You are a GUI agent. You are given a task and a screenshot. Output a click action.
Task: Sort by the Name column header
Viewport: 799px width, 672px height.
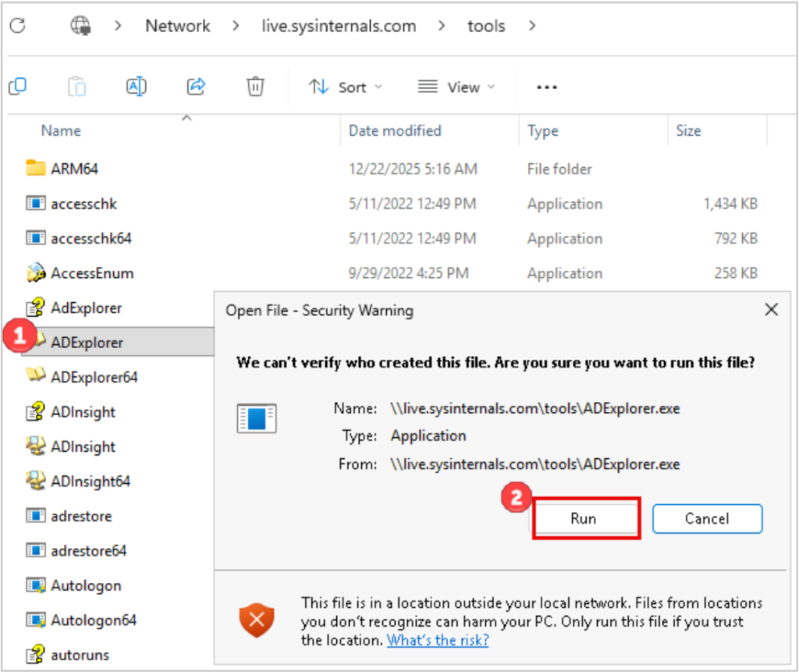click(x=61, y=131)
